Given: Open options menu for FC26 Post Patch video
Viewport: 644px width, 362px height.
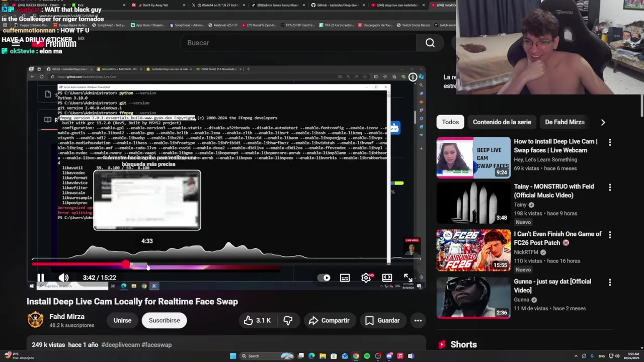Looking at the screenshot, I should 610,235.
